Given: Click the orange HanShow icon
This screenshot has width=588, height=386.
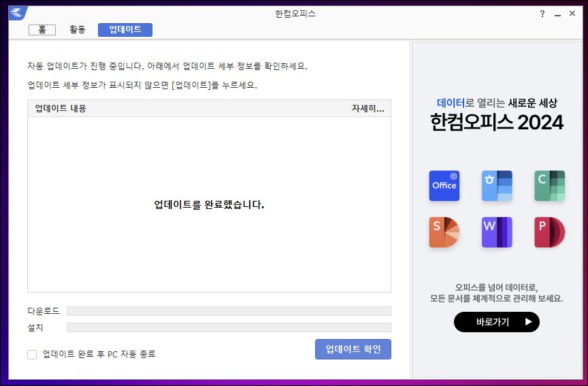Looking at the screenshot, I should point(444,232).
